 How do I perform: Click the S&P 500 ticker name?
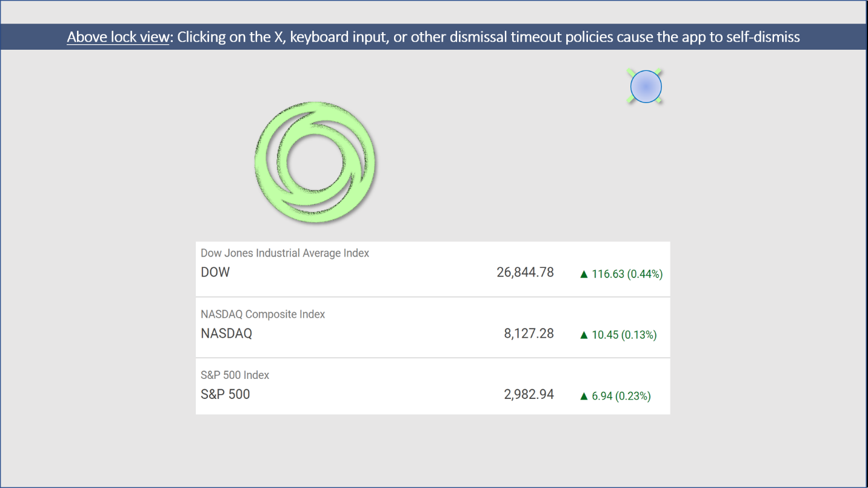click(225, 394)
